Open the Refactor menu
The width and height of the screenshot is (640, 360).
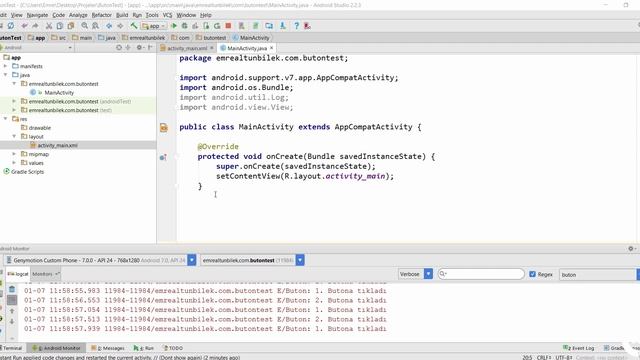pos(101,15)
